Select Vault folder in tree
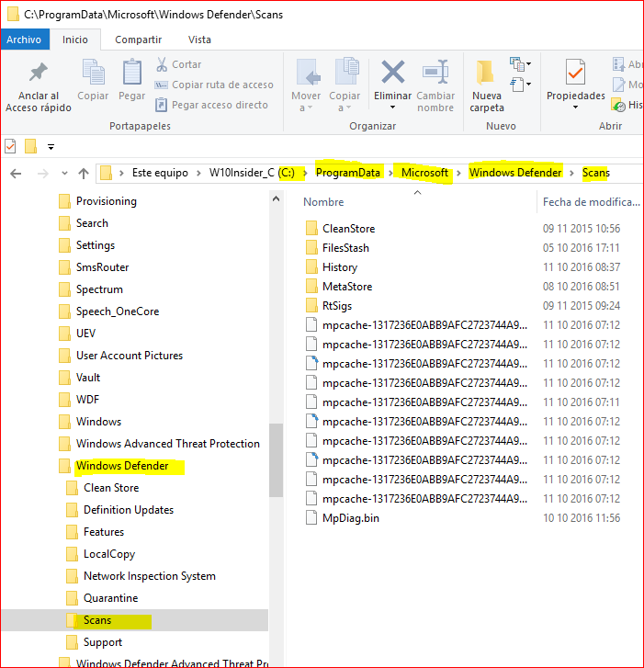The width and height of the screenshot is (644, 668). [x=88, y=378]
